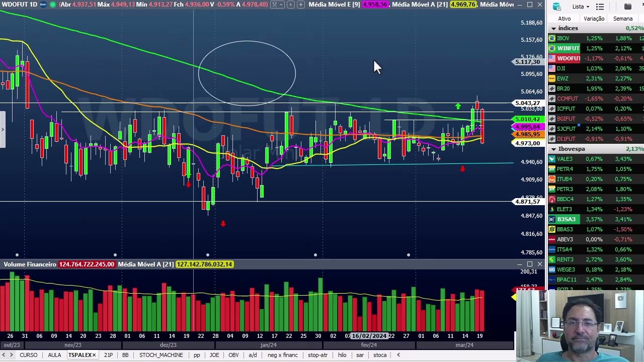This screenshot has height=362, width=644.
Task: Switch to the 21P tab
Action: coord(108,355)
